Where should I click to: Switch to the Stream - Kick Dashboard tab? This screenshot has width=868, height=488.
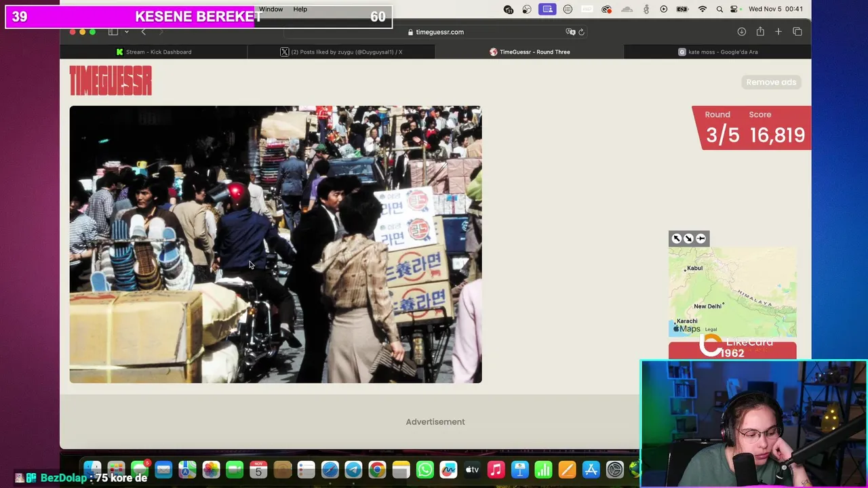pos(154,52)
